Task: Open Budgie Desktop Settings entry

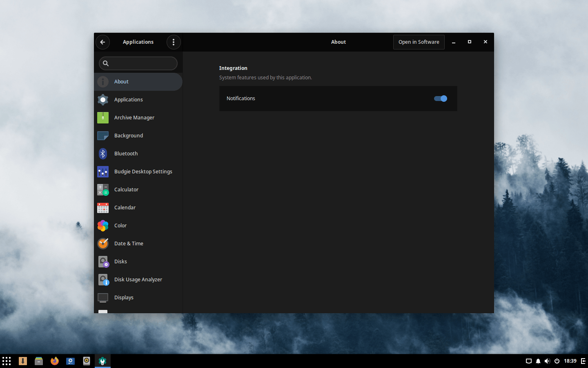Action: (138, 172)
